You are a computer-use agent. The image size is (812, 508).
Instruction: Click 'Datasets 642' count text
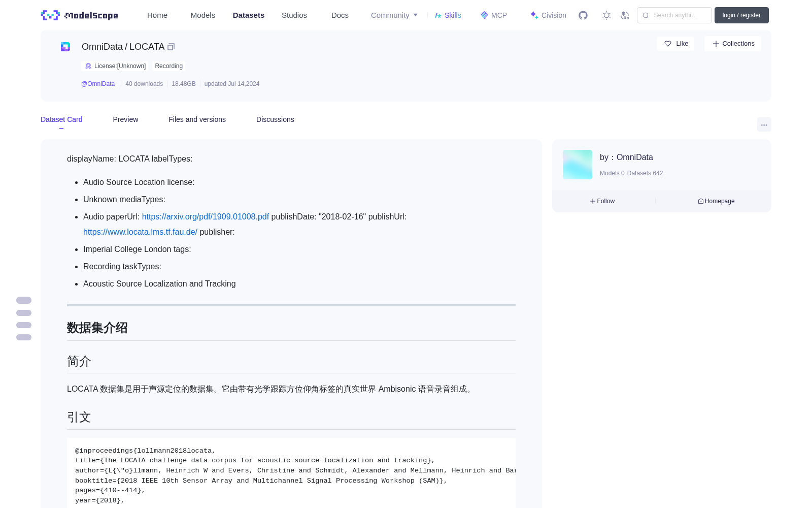[645, 173]
